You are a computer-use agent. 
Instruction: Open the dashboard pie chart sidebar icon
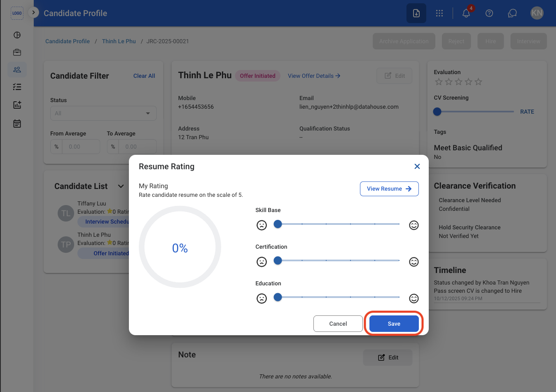(17, 35)
